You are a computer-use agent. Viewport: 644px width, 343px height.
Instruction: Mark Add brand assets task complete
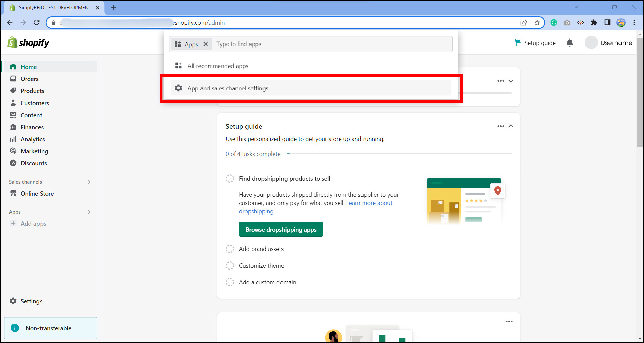[x=230, y=249]
